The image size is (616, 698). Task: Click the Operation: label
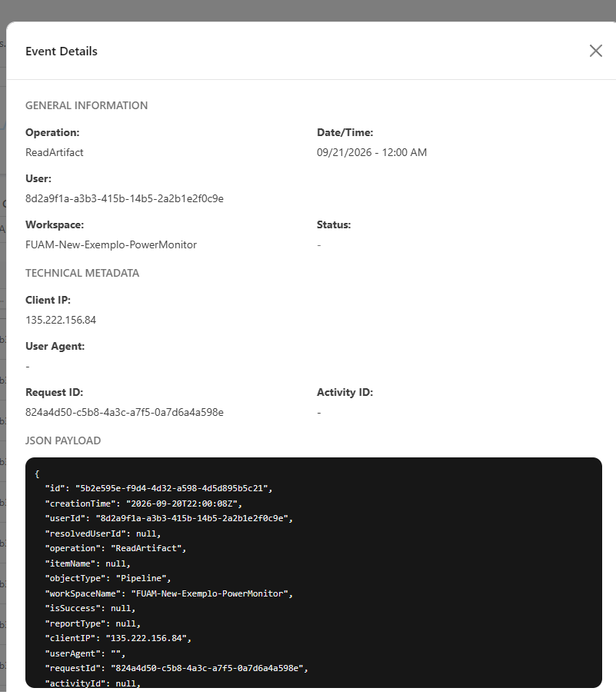[x=52, y=133]
